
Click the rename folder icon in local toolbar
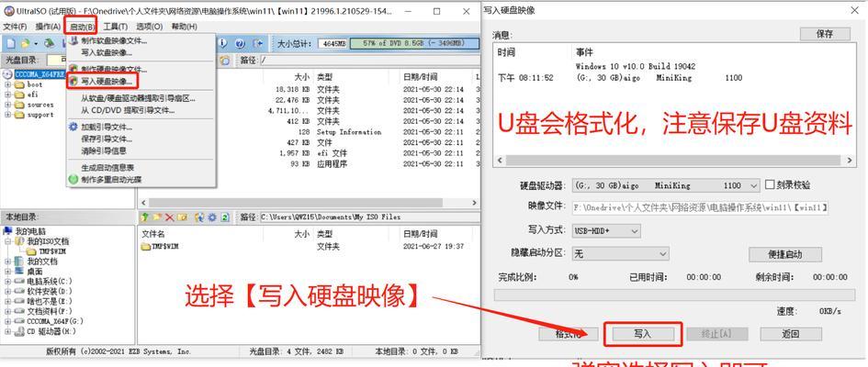point(182,217)
